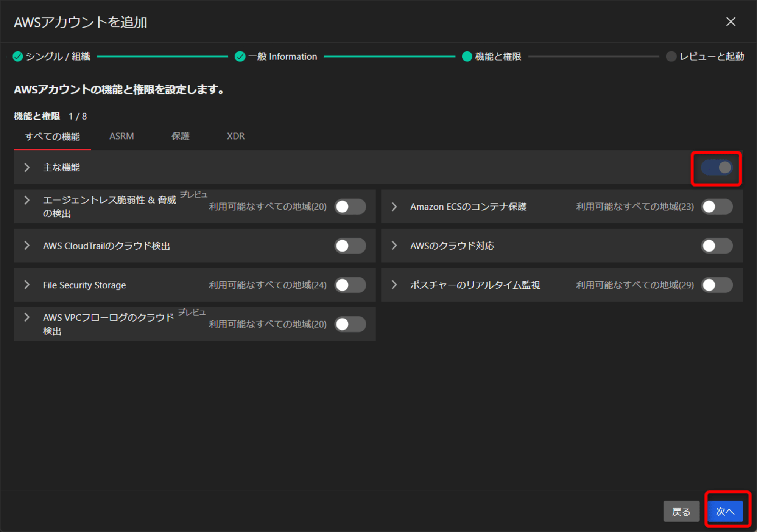Click the AWSのクラウド対応 label
This screenshot has height=532, width=757.
452,246
